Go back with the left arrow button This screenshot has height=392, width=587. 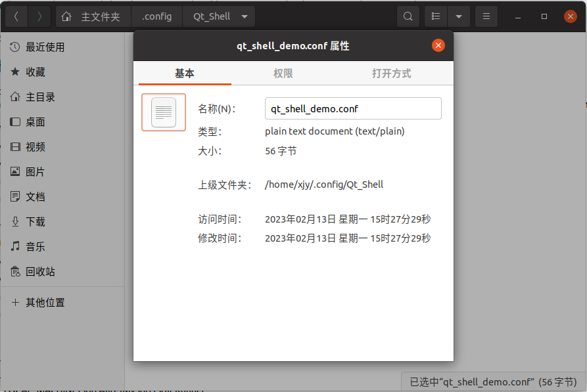(x=16, y=16)
